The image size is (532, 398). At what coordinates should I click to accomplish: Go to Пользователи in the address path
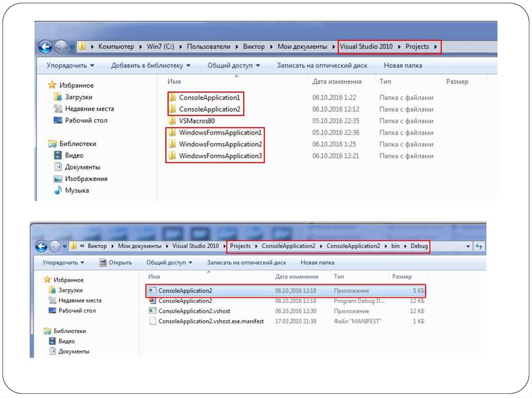[x=208, y=47]
